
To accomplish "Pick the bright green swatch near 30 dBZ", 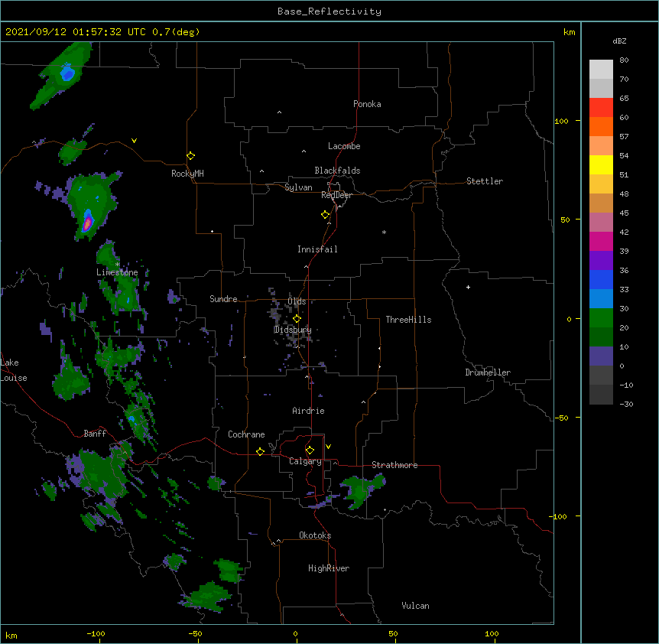I will click(601, 318).
